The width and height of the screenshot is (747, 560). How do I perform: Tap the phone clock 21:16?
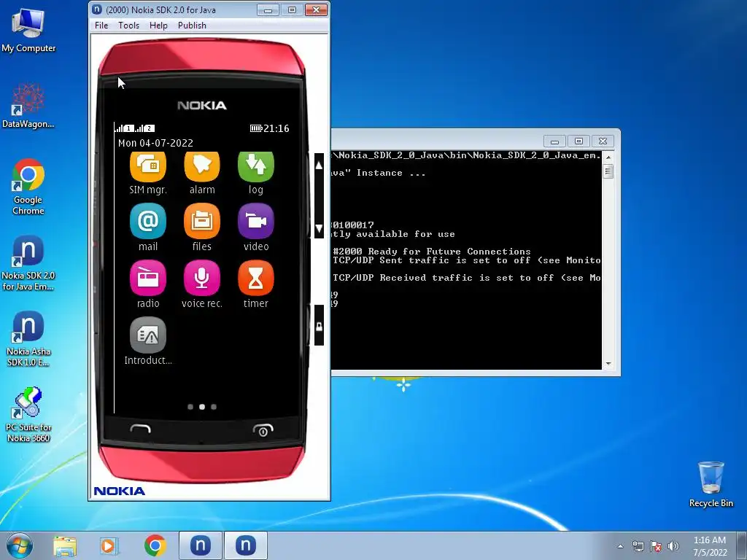click(276, 128)
